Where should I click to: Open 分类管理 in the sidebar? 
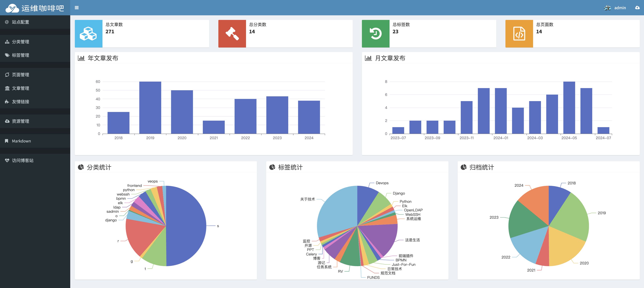tap(21, 42)
